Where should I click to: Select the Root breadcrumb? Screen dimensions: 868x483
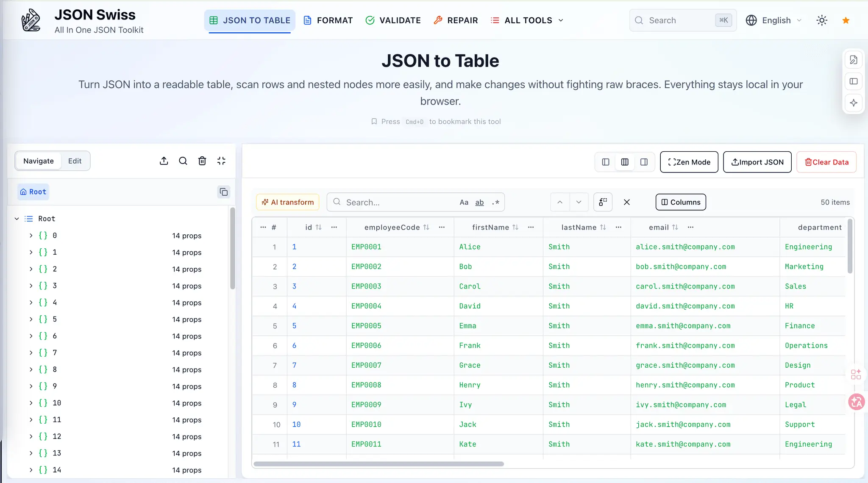[33, 192]
